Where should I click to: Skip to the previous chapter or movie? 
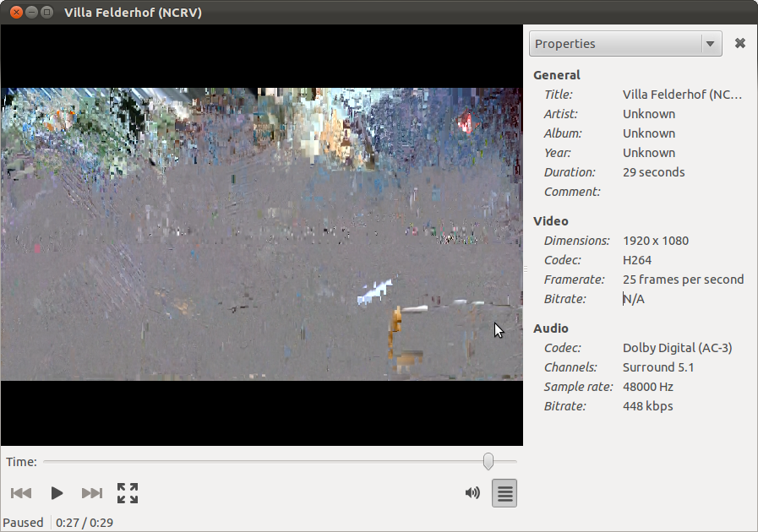pos(21,493)
